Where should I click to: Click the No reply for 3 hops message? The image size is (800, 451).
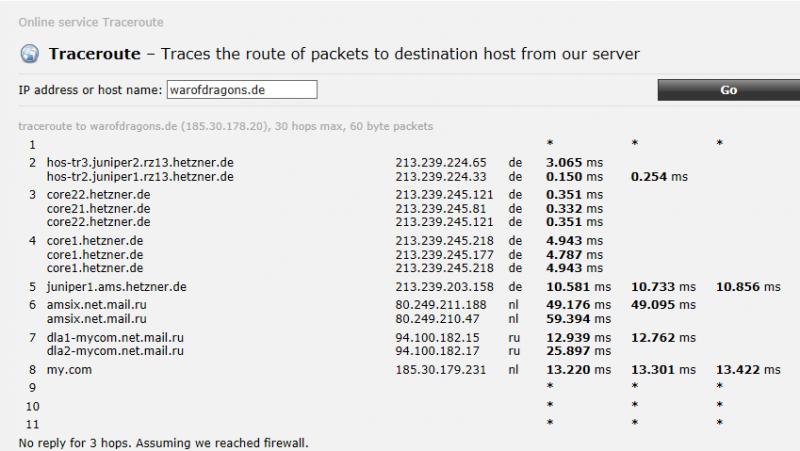pyautogui.click(x=163, y=443)
